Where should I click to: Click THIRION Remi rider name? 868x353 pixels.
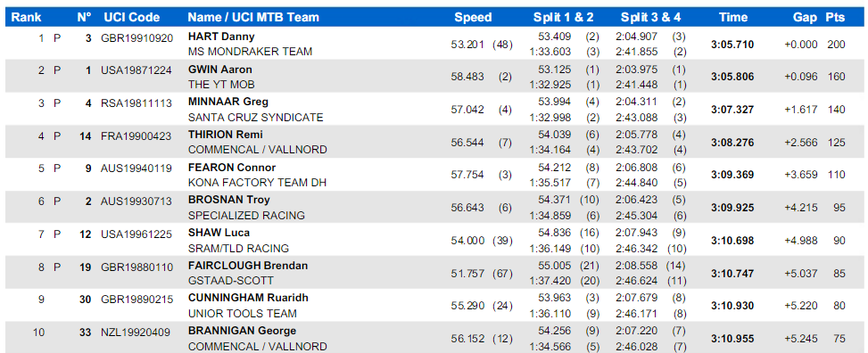(226, 135)
